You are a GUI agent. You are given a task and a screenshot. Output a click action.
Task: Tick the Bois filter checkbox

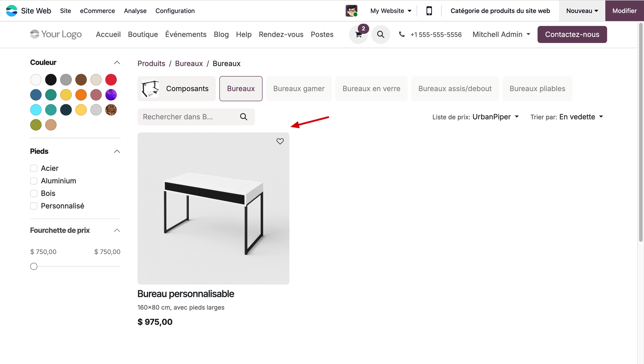tap(34, 193)
